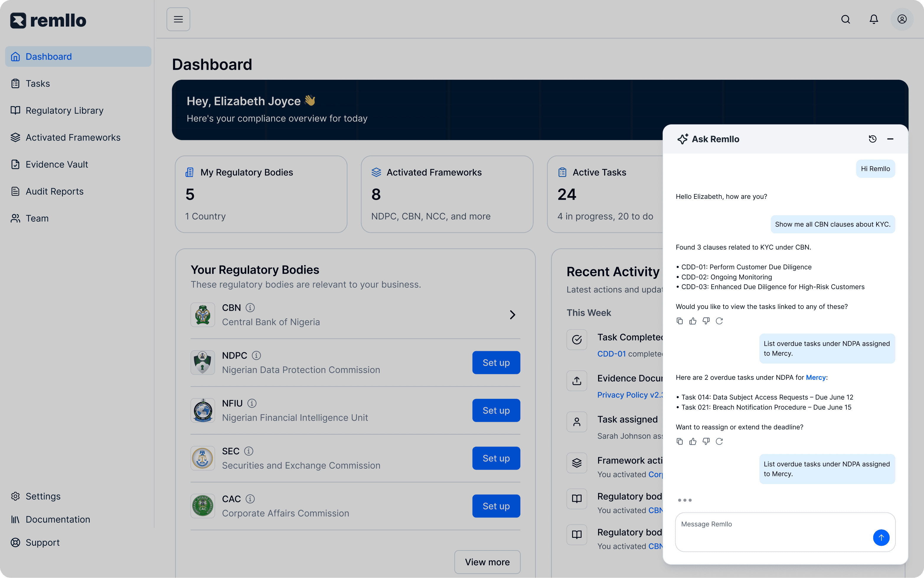Click 'CDD-02: Ongoing Monitoring' clause text
Viewport: 924px width, 578px height.
[726, 277]
